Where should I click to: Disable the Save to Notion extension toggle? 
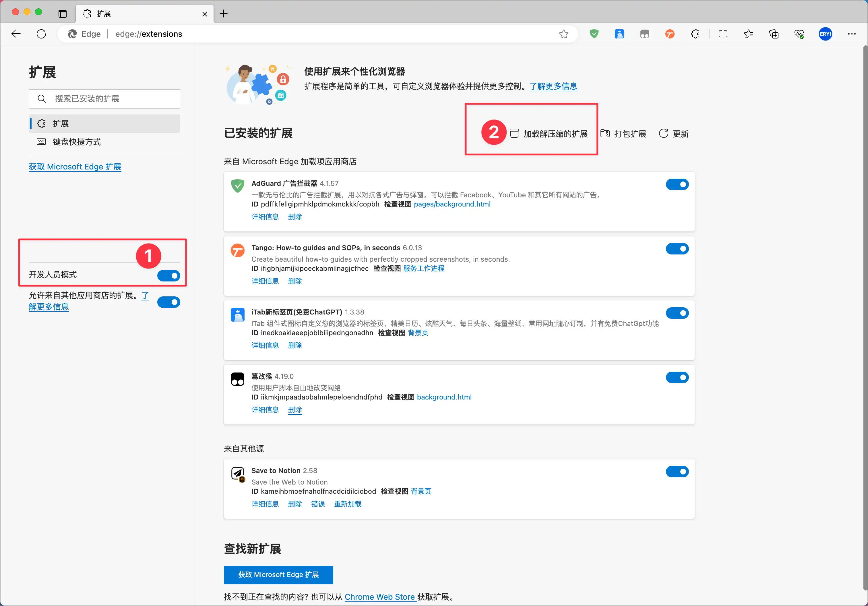(x=677, y=471)
